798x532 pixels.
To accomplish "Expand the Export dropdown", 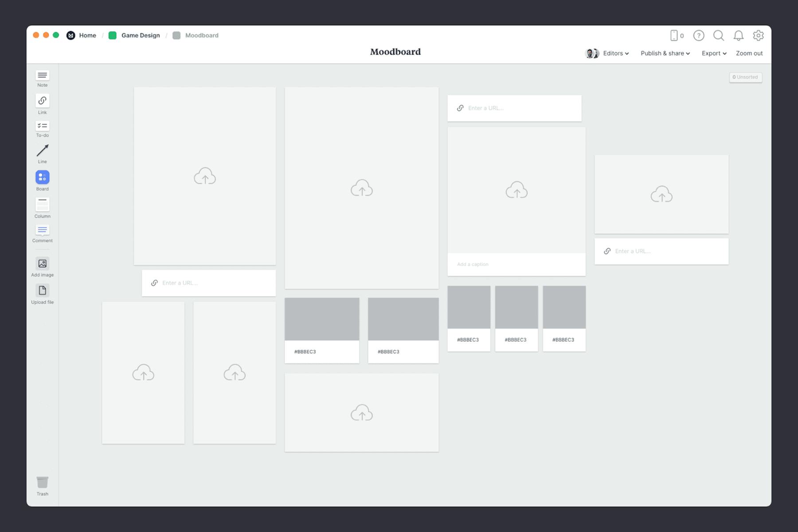I will point(713,53).
